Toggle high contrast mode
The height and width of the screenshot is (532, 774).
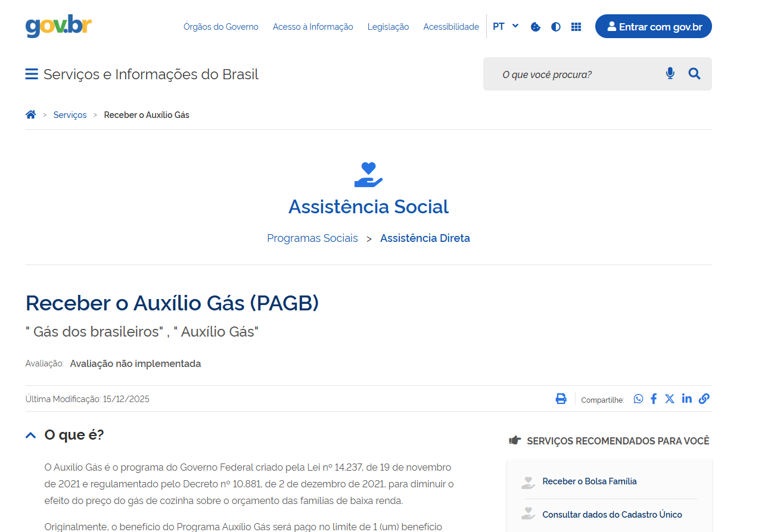point(556,27)
